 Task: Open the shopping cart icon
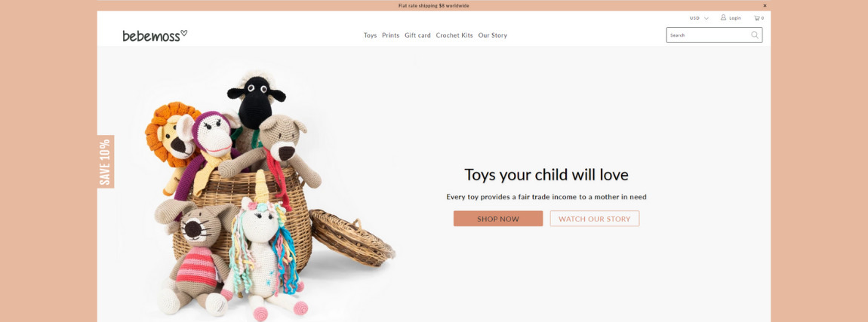click(756, 18)
